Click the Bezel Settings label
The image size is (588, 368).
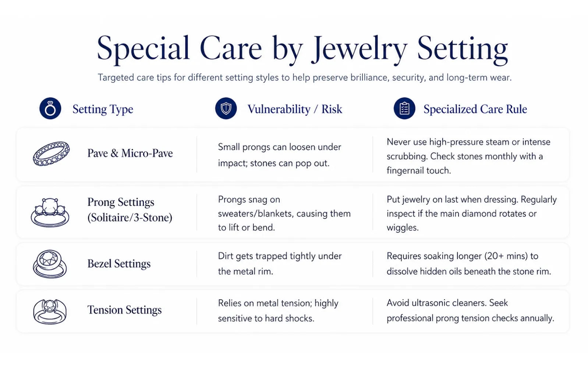click(x=119, y=264)
